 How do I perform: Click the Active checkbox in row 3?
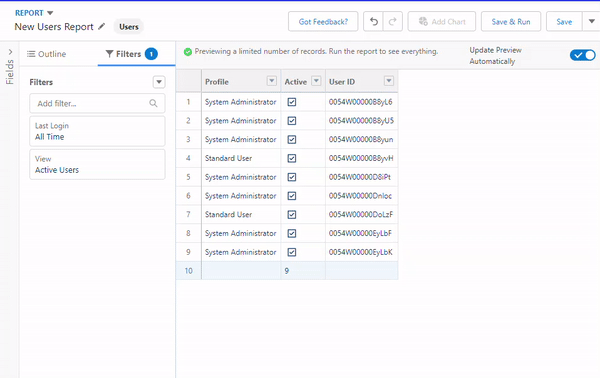click(292, 140)
